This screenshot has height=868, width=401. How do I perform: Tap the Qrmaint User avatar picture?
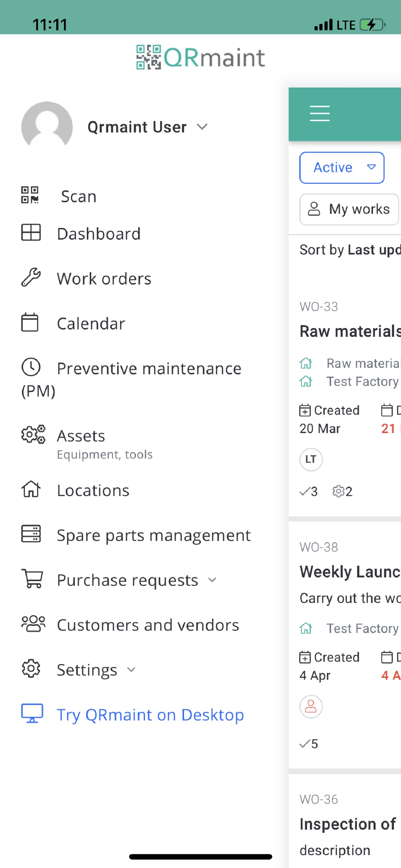point(47,127)
